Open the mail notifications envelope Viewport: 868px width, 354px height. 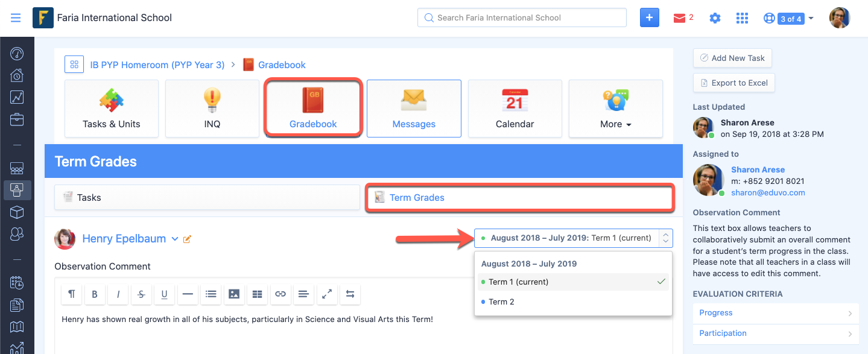pos(680,18)
